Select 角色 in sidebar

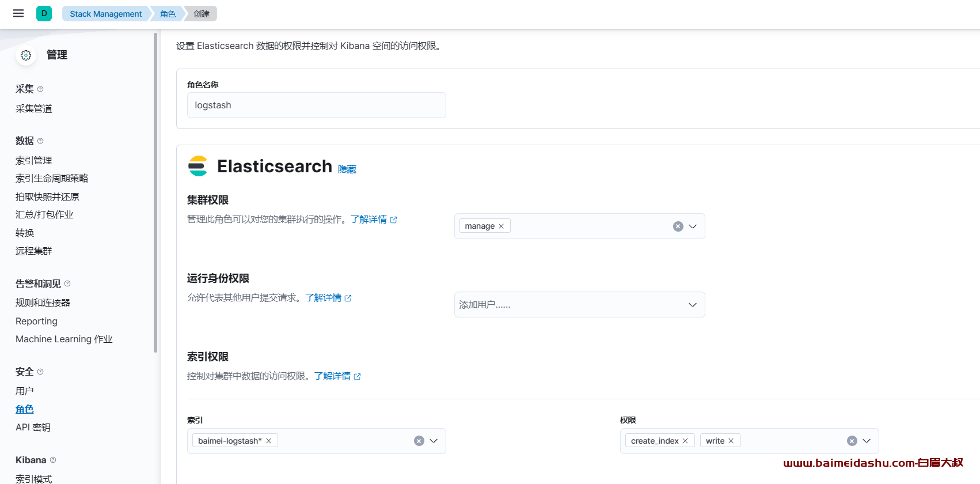coord(25,409)
